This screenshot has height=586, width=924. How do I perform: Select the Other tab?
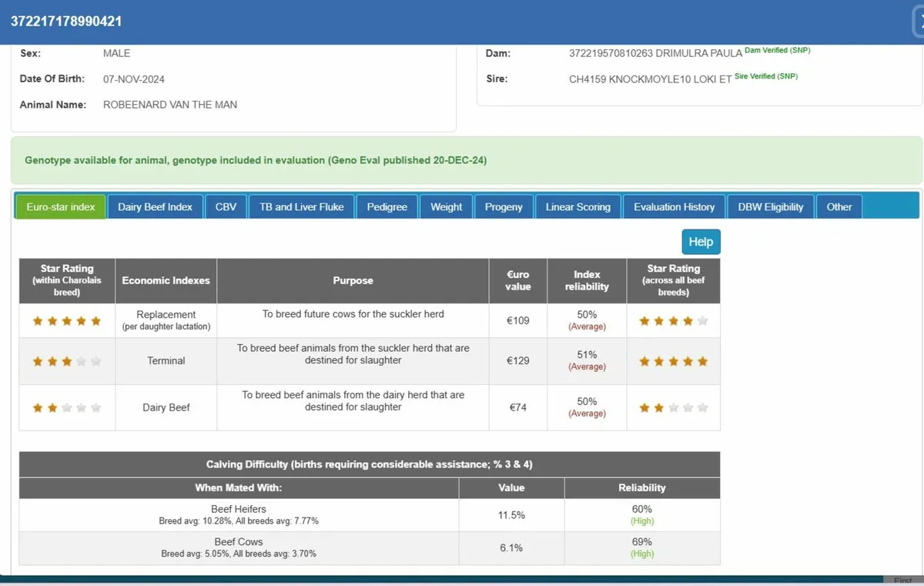pos(839,207)
